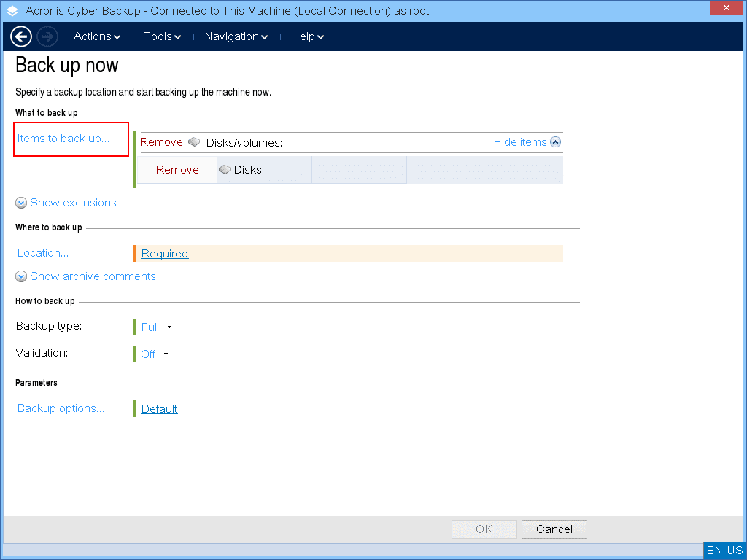The height and width of the screenshot is (560, 747).
Task: Click the forward arrow navigation button
Action: pos(47,36)
